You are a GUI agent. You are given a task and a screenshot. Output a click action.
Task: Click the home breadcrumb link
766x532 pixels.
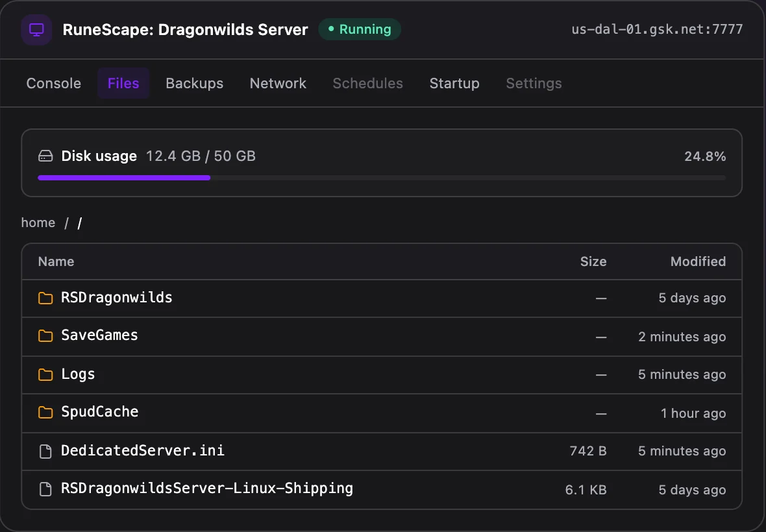(x=38, y=223)
